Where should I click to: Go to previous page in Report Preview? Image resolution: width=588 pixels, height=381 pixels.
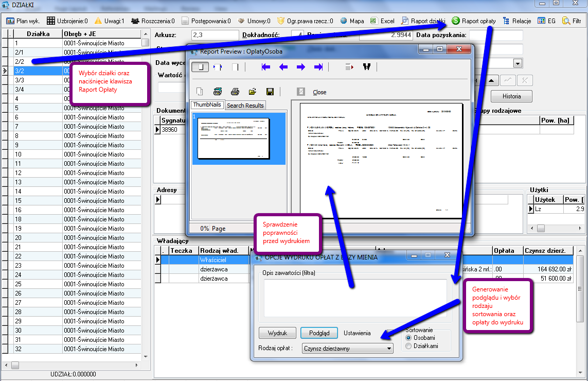(x=283, y=67)
